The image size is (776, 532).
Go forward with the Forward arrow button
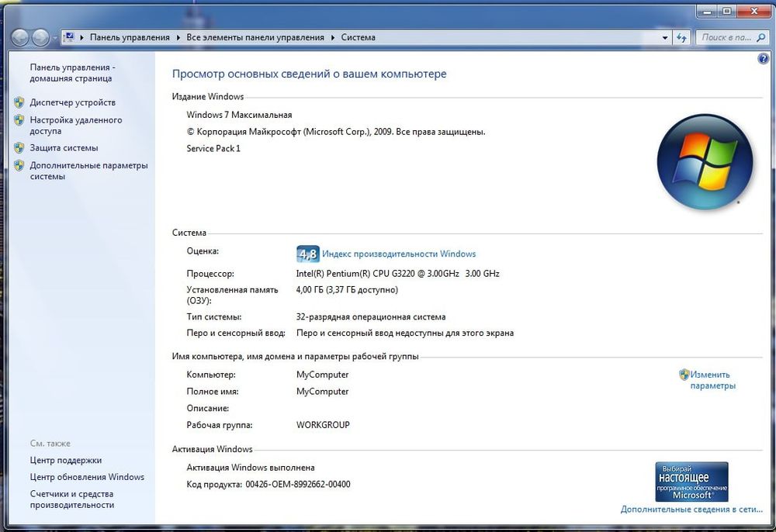40,37
